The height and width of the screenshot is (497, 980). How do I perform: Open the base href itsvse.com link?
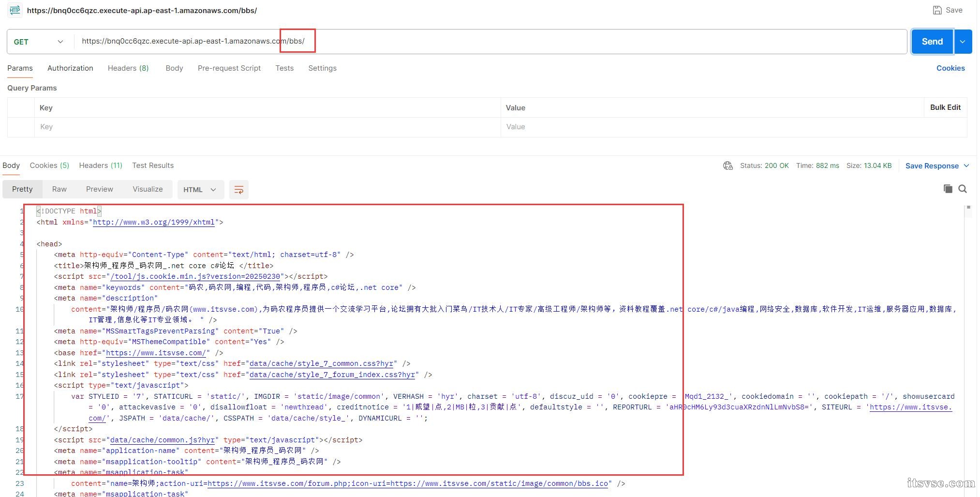click(156, 353)
